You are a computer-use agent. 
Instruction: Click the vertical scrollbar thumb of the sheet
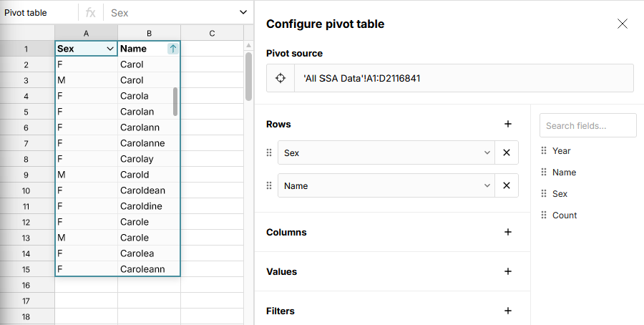[248, 77]
